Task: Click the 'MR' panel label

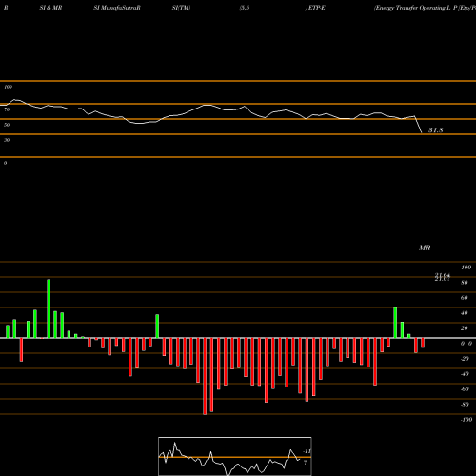Action: (425, 248)
